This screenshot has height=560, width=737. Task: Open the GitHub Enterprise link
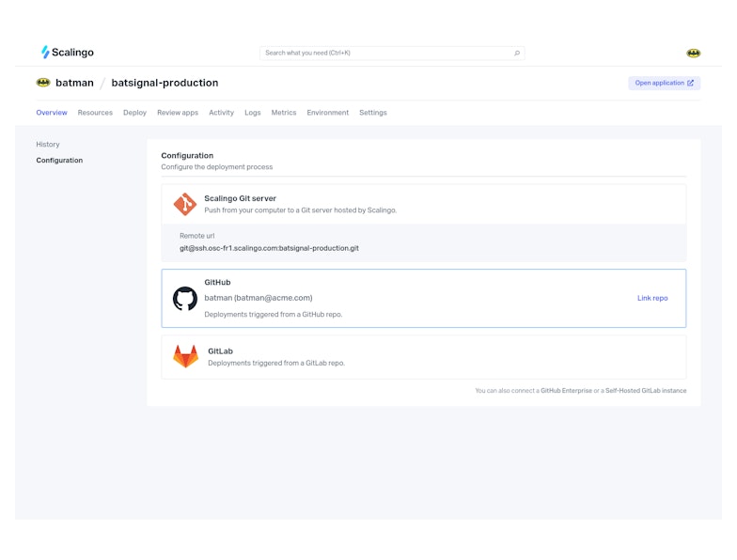click(566, 390)
